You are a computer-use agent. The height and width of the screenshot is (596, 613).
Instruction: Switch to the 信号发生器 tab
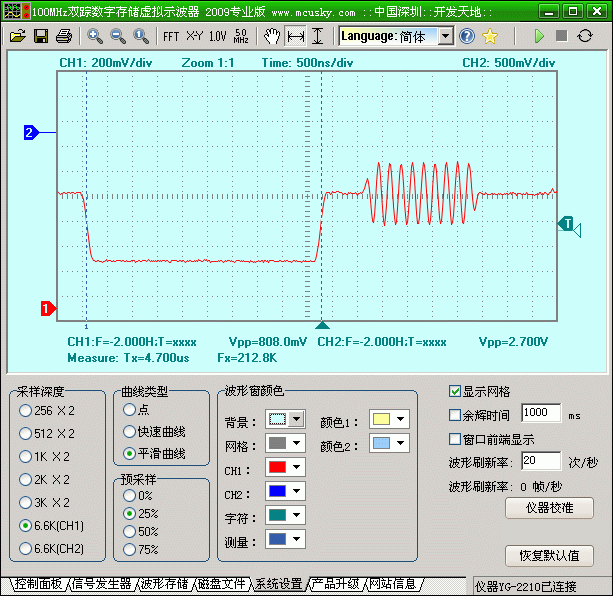click(102, 584)
